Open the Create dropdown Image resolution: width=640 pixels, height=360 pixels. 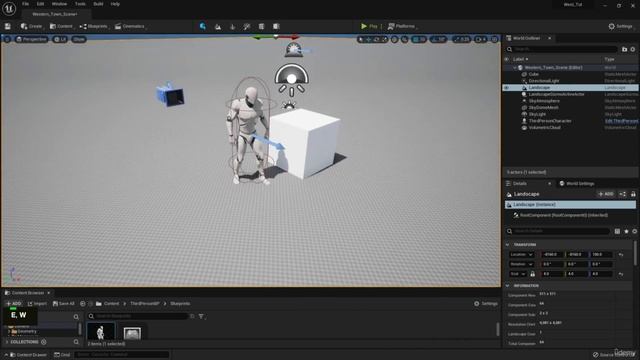pos(32,26)
